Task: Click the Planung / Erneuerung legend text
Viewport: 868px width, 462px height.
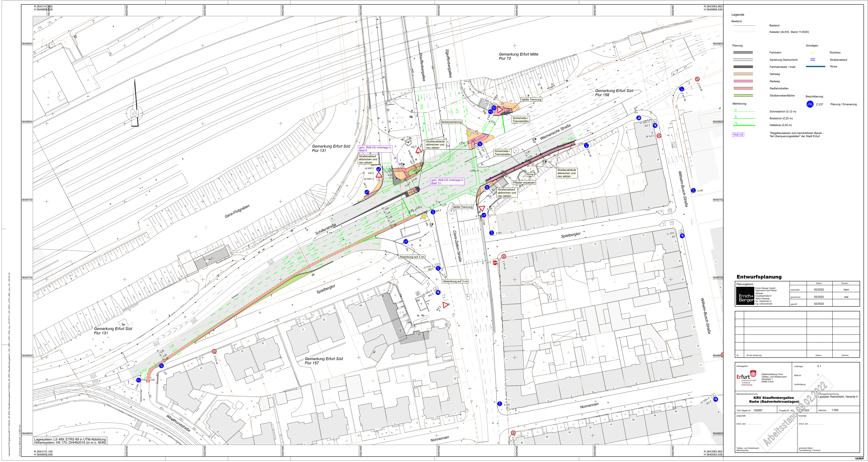Action: point(843,104)
